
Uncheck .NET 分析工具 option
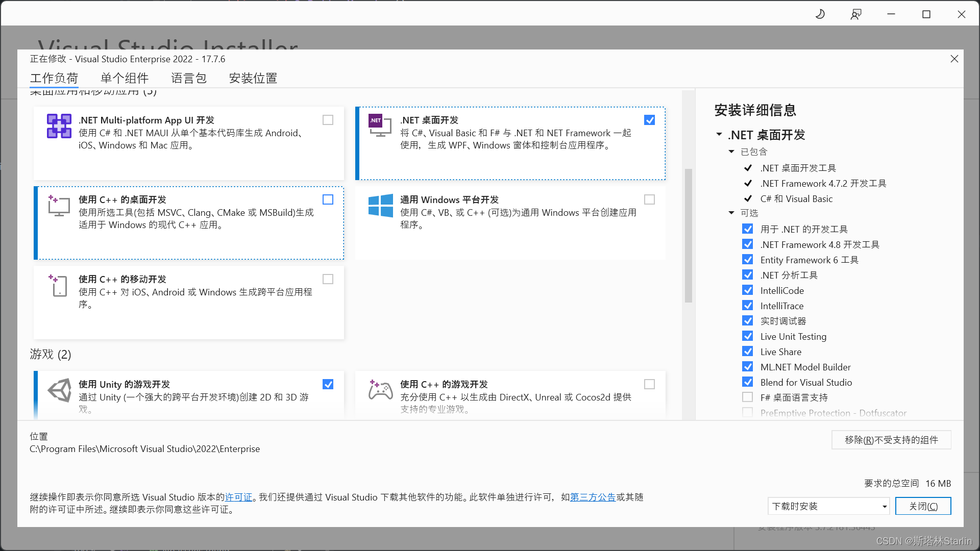(748, 275)
